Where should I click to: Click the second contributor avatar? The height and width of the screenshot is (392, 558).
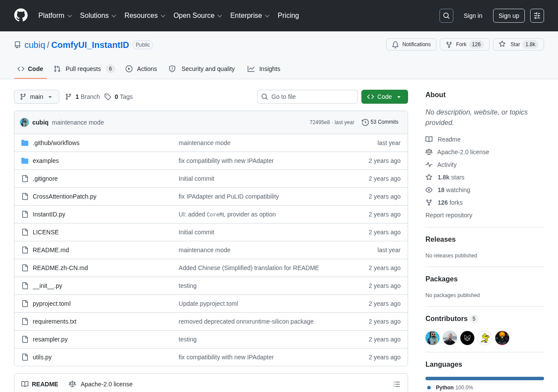(x=450, y=338)
